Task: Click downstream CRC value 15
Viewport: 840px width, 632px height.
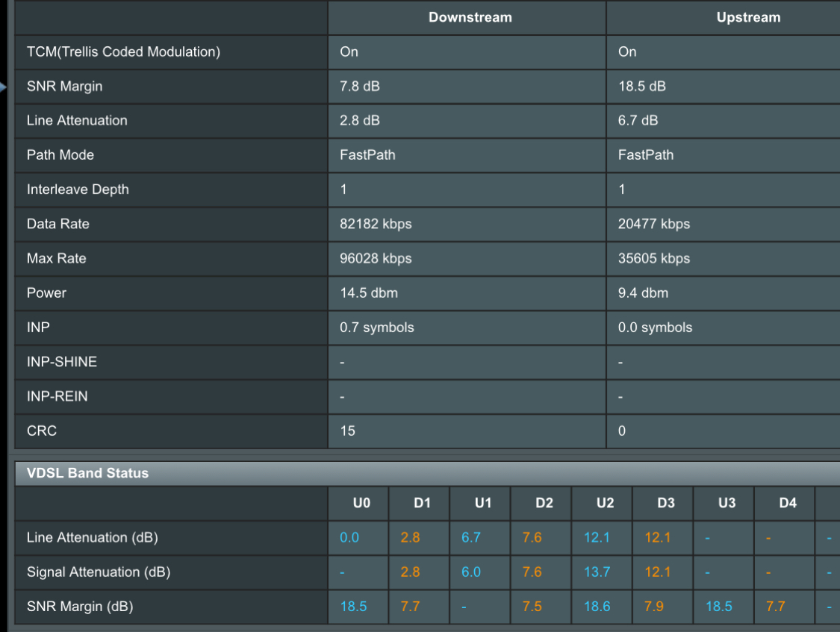Action: (347, 431)
